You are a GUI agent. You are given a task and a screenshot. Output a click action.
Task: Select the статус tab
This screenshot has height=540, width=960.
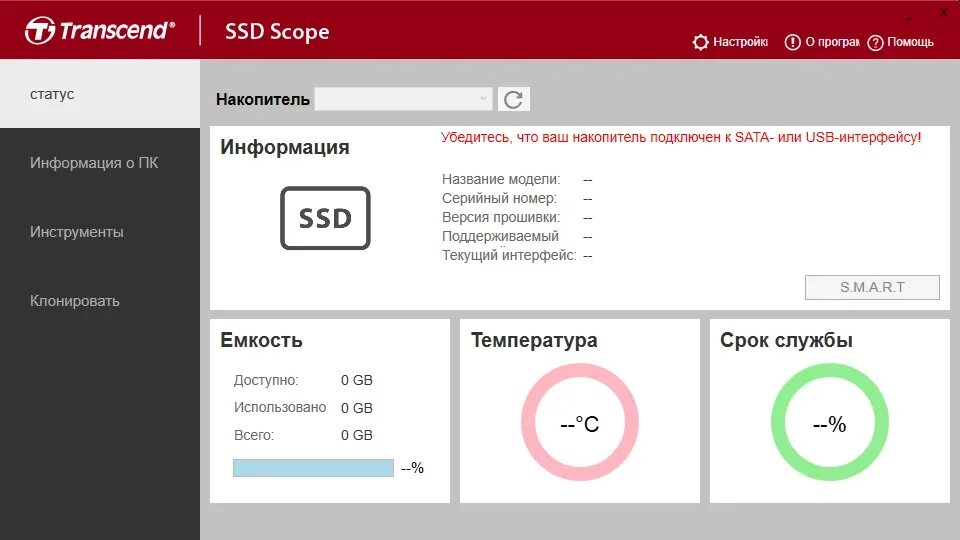[100, 94]
